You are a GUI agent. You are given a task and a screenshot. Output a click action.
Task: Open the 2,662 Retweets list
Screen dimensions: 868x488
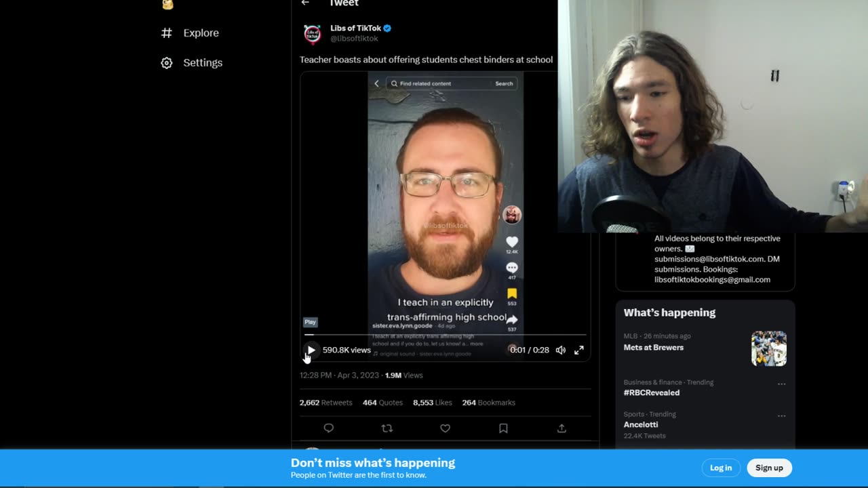(325, 403)
